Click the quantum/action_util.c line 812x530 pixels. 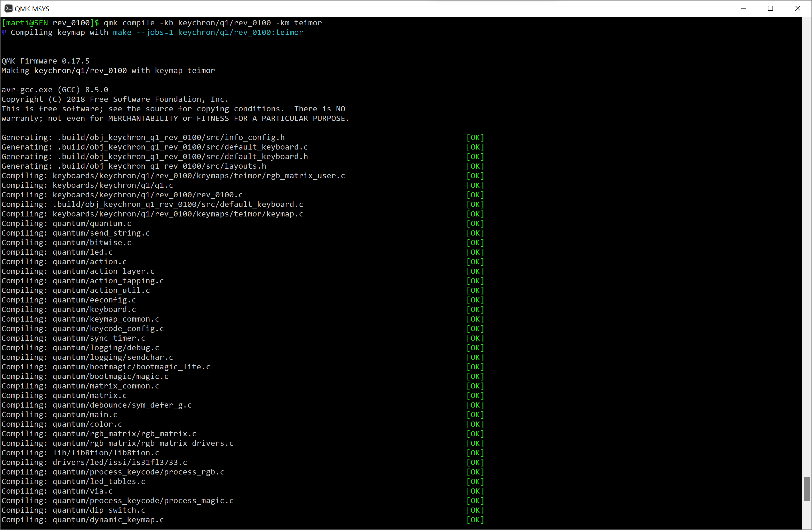76,291
